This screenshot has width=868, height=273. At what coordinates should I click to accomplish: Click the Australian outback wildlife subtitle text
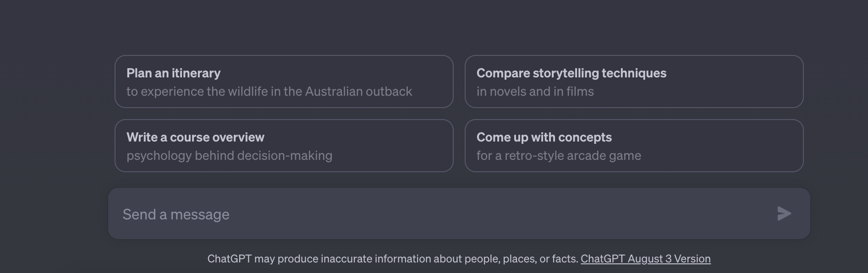(269, 92)
